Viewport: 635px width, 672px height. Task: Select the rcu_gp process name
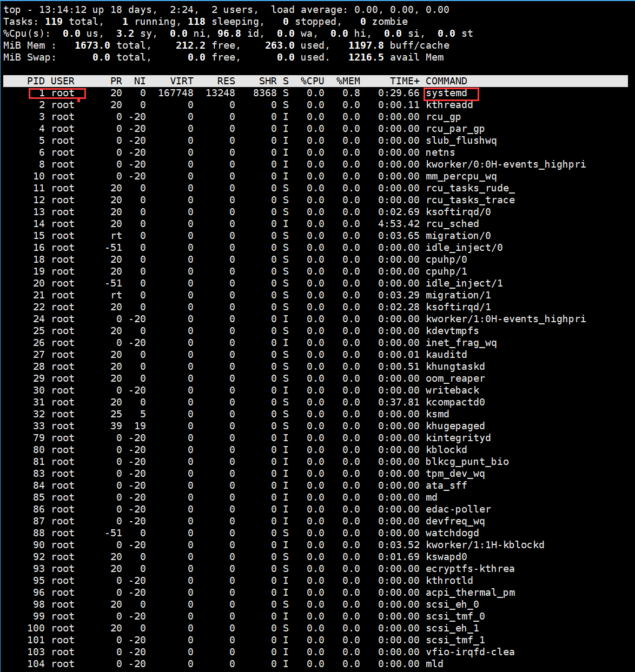(444, 117)
